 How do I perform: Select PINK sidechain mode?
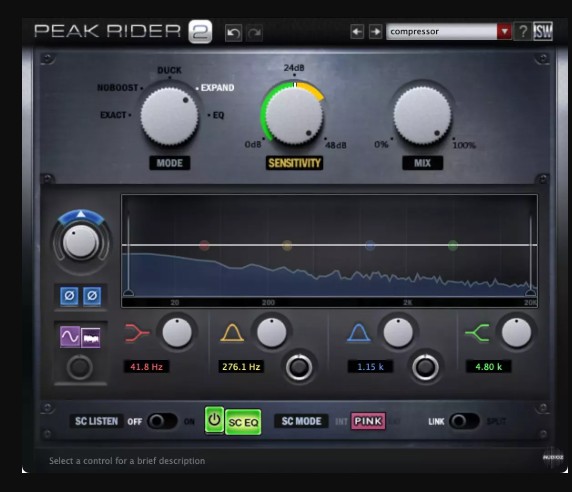coord(368,421)
